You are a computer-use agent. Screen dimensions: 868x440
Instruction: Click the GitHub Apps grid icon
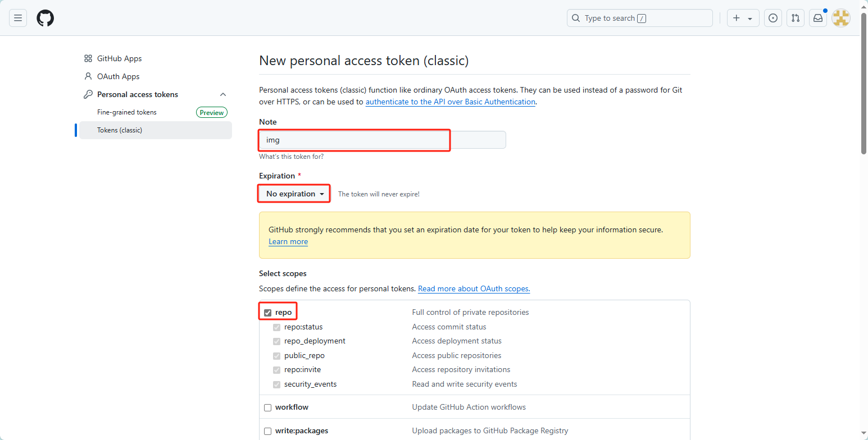tap(88, 58)
